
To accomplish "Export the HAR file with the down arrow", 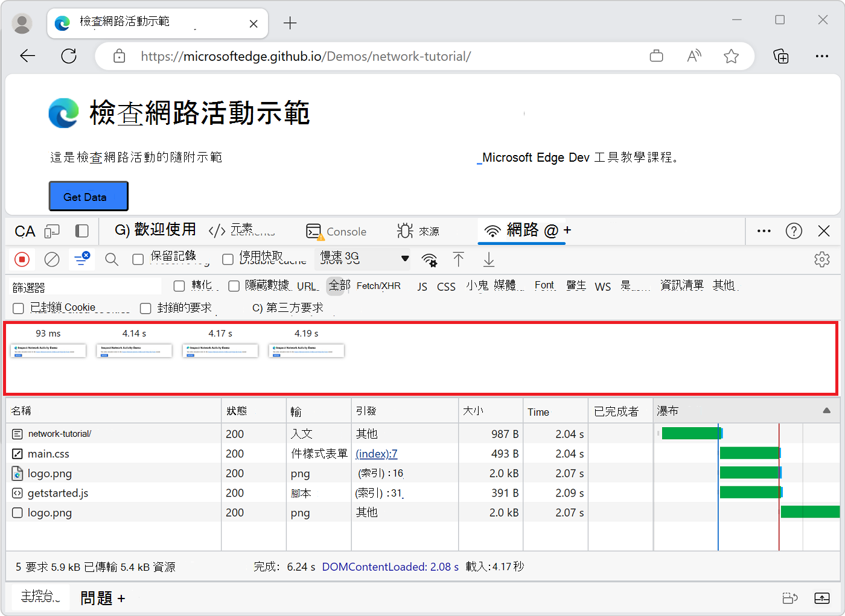I will click(x=489, y=259).
